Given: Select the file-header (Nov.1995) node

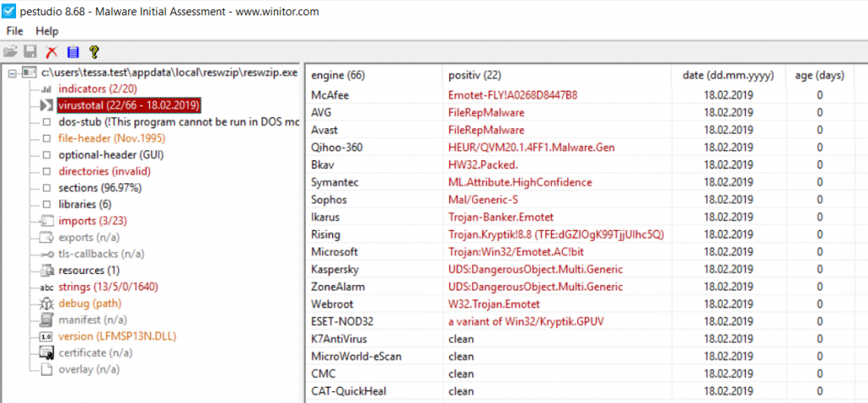Looking at the screenshot, I should [x=112, y=138].
